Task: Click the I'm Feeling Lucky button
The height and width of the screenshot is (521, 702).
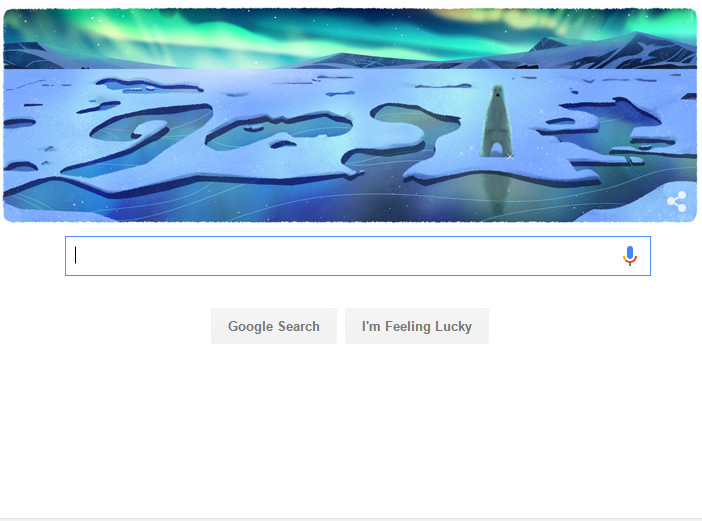Action: pos(417,326)
